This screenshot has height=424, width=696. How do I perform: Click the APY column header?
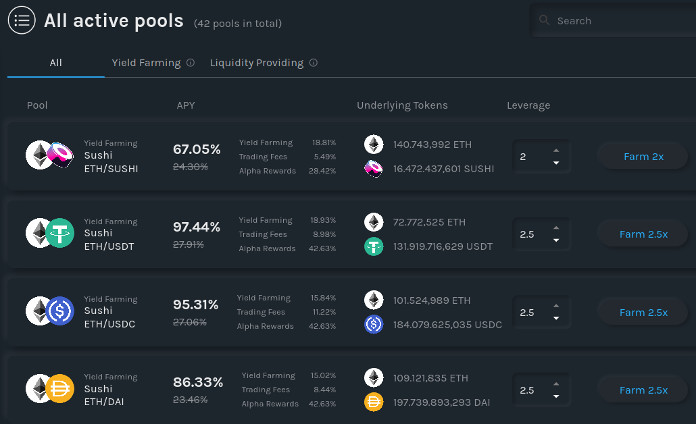[x=186, y=105]
